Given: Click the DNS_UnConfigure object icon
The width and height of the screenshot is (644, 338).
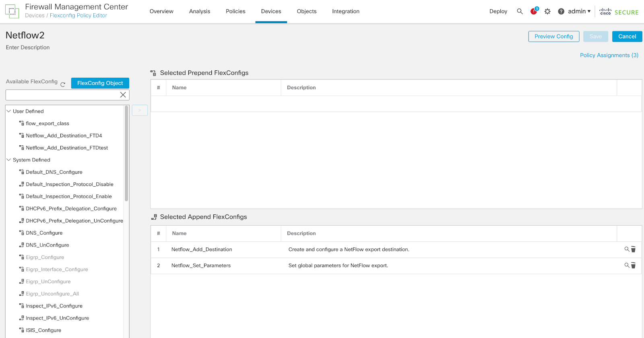Looking at the screenshot, I should tap(22, 245).
